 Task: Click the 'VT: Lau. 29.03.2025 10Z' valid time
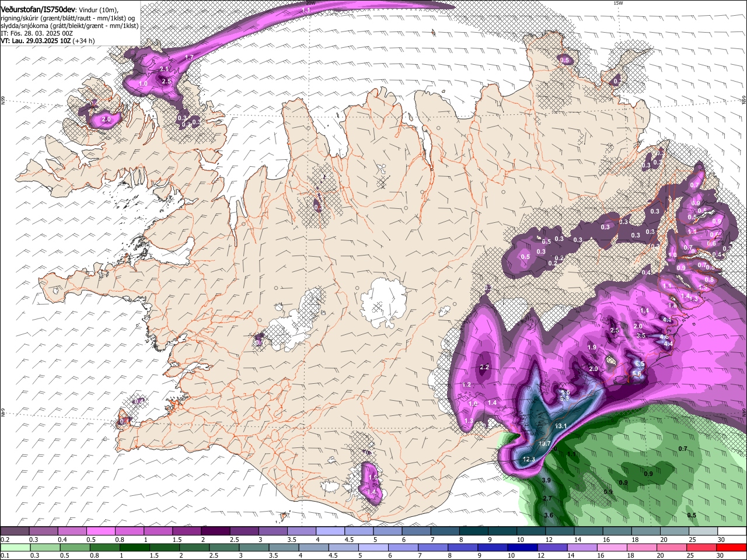(x=36, y=41)
